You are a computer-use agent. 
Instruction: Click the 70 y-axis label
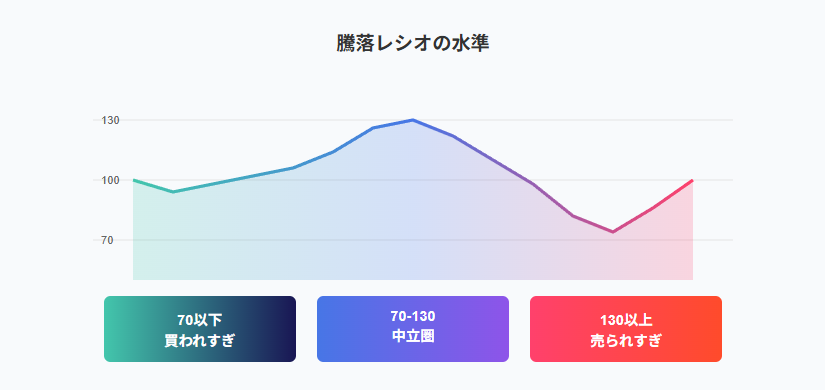coord(107,240)
